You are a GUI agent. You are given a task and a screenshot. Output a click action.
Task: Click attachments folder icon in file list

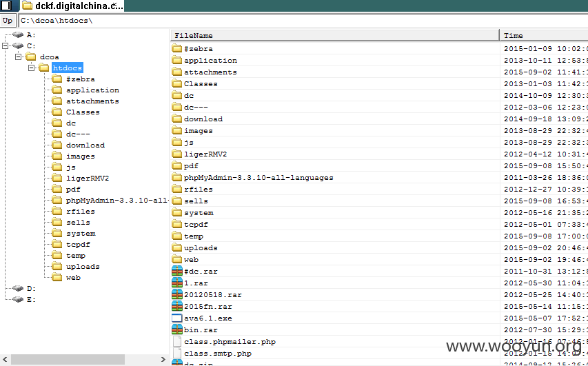tap(176, 72)
